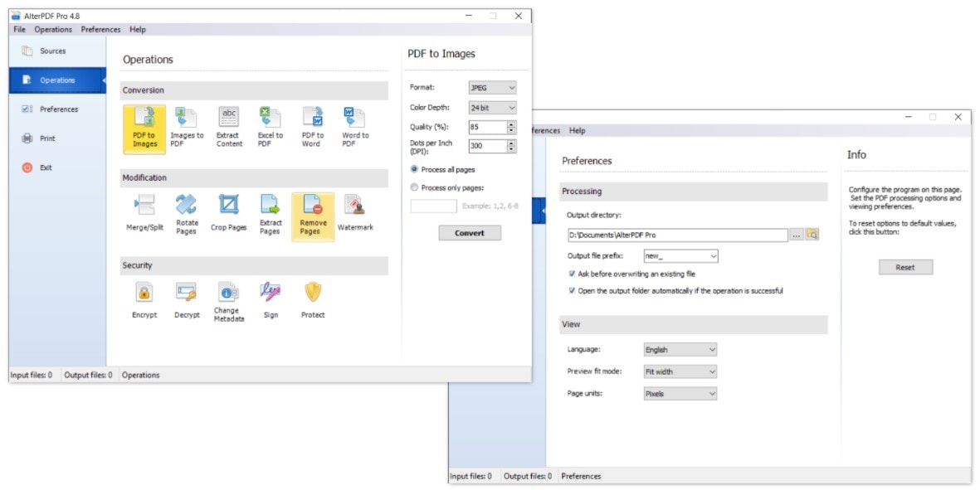Image resolution: width=980 pixels, height=490 pixels.
Task: Open the Output file prefix combo box
Action: (x=680, y=256)
